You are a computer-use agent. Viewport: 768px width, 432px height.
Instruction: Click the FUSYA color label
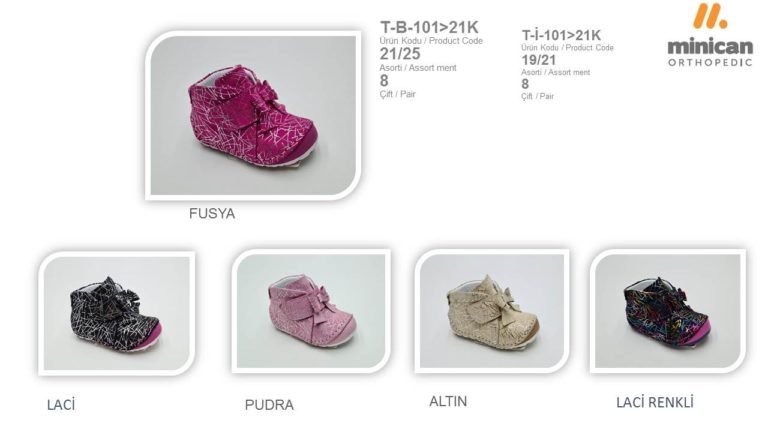coord(212,214)
